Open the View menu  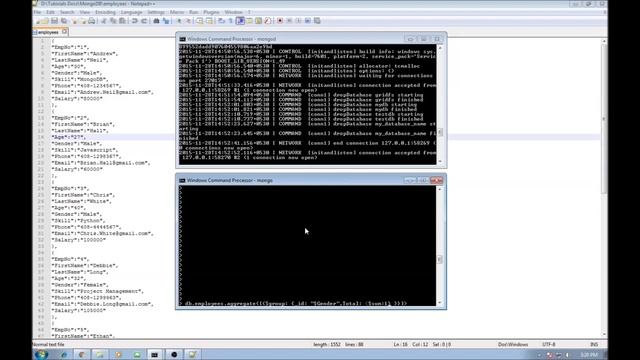click(x=84, y=12)
